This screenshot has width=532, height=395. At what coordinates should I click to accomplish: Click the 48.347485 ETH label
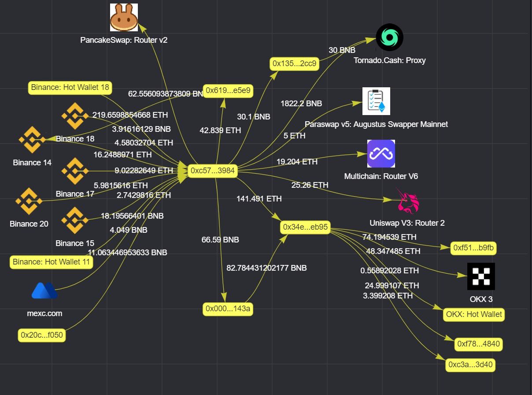point(393,252)
